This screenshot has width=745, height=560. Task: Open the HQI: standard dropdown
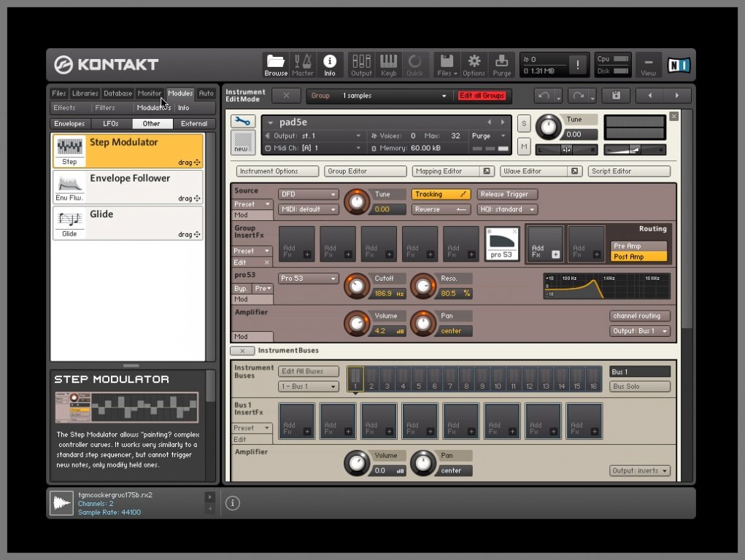[507, 209]
